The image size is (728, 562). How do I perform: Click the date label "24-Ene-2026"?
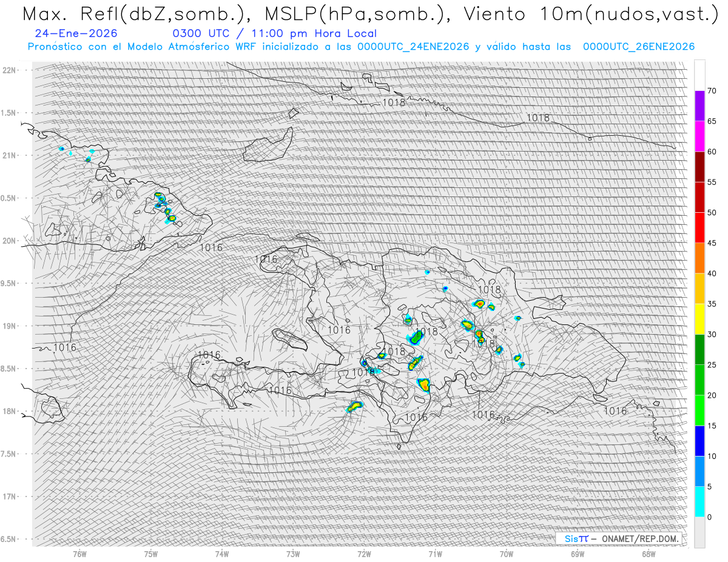(76, 33)
